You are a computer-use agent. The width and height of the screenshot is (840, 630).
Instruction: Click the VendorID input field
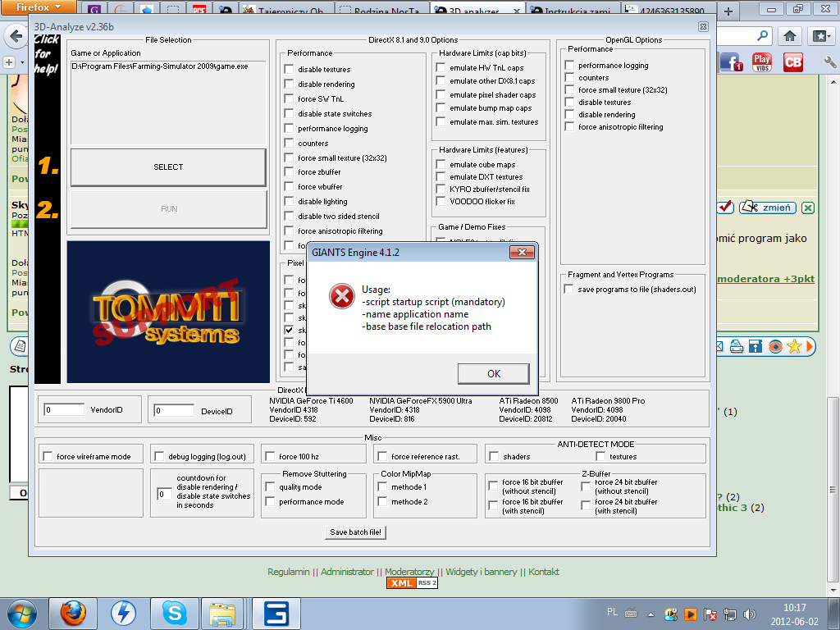[64, 410]
